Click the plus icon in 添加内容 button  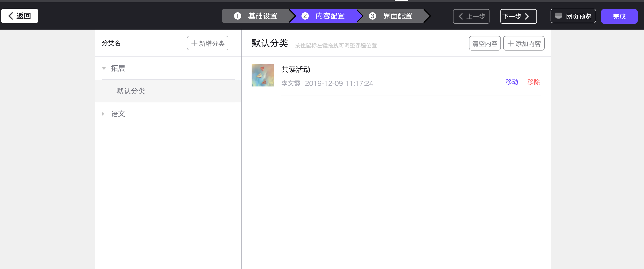pos(510,44)
